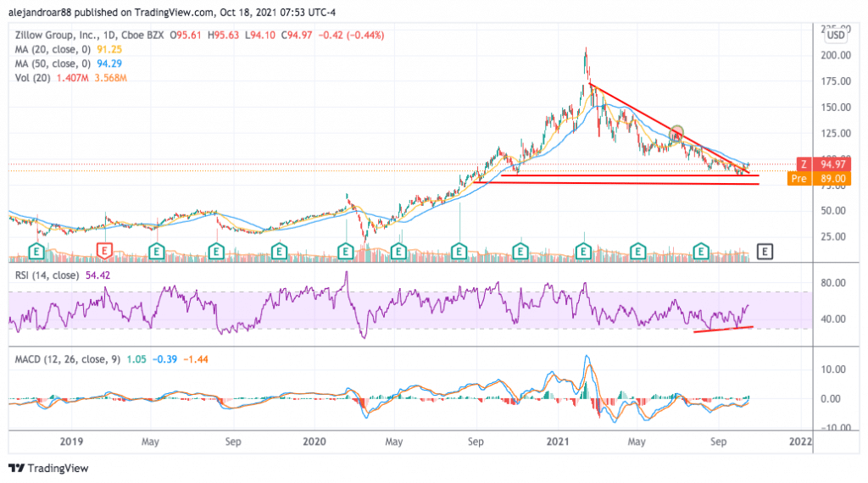Click the Z ticker price label 94.97

pos(824,164)
